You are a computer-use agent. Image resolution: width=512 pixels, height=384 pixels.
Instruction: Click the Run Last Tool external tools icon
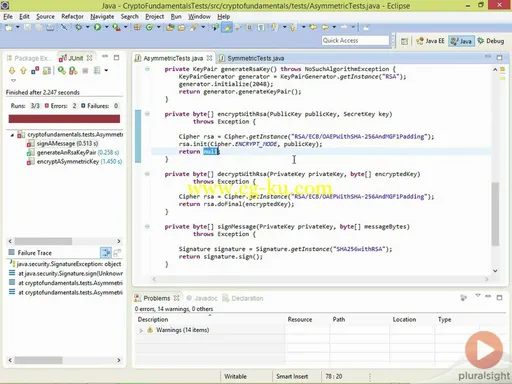pos(116,27)
